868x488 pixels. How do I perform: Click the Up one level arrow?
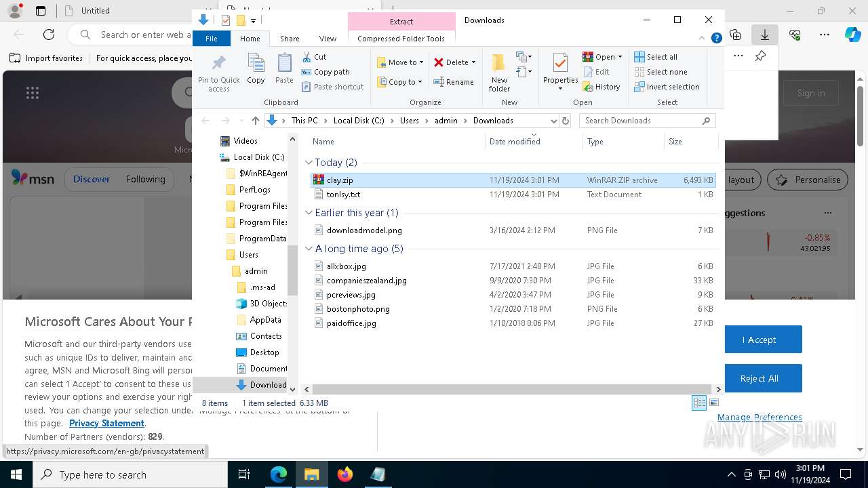256,121
